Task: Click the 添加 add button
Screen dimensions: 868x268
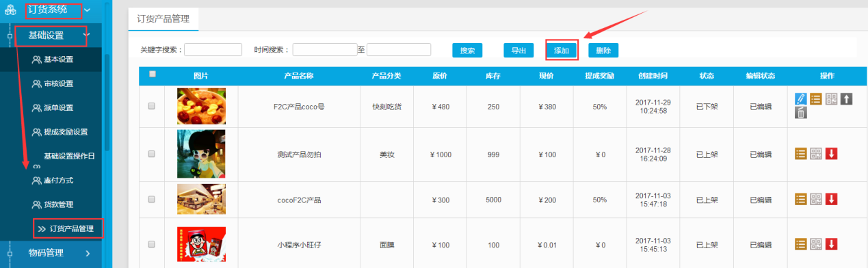Action: pyautogui.click(x=562, y=51)
